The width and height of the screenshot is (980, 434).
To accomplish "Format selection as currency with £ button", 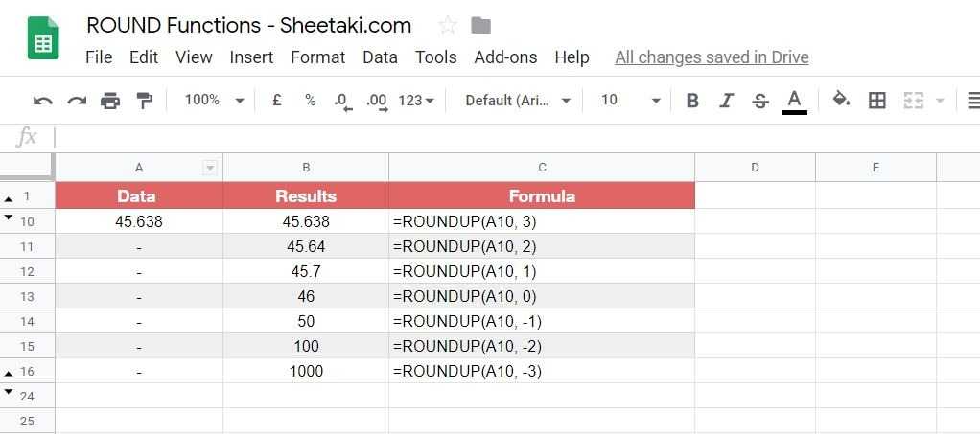I will coord(277,100).
